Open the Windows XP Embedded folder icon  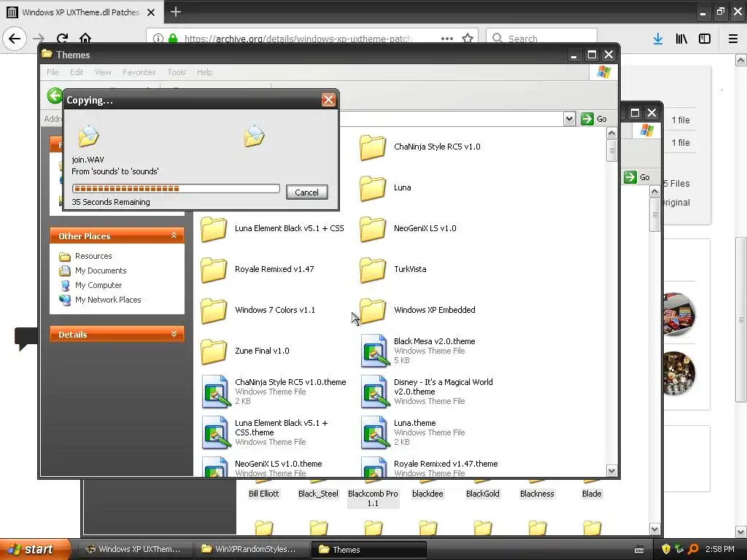pyautogui.click(x=373, y=311)
